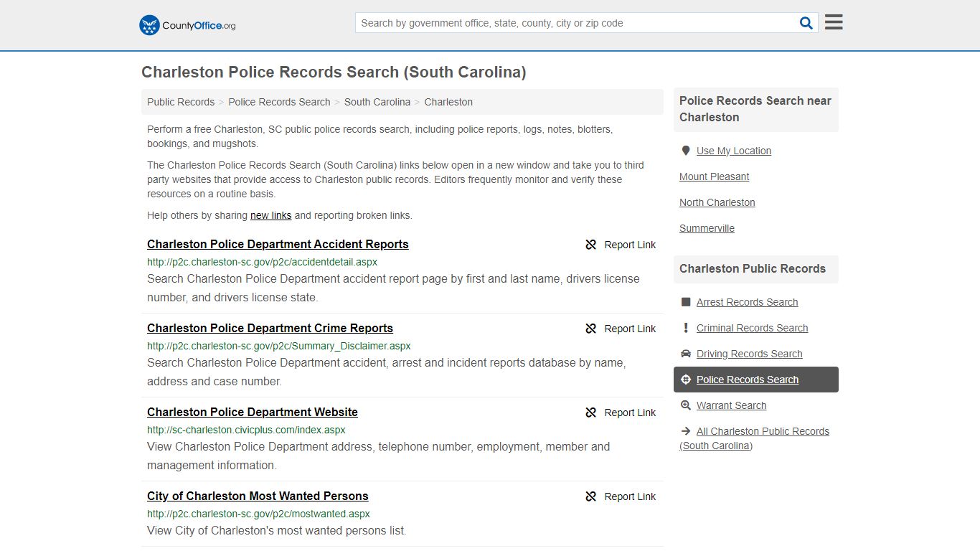This screenshot has height=551, width=980.
Task: Open Charleston Police Department Website link
Action: coord(253,412)
